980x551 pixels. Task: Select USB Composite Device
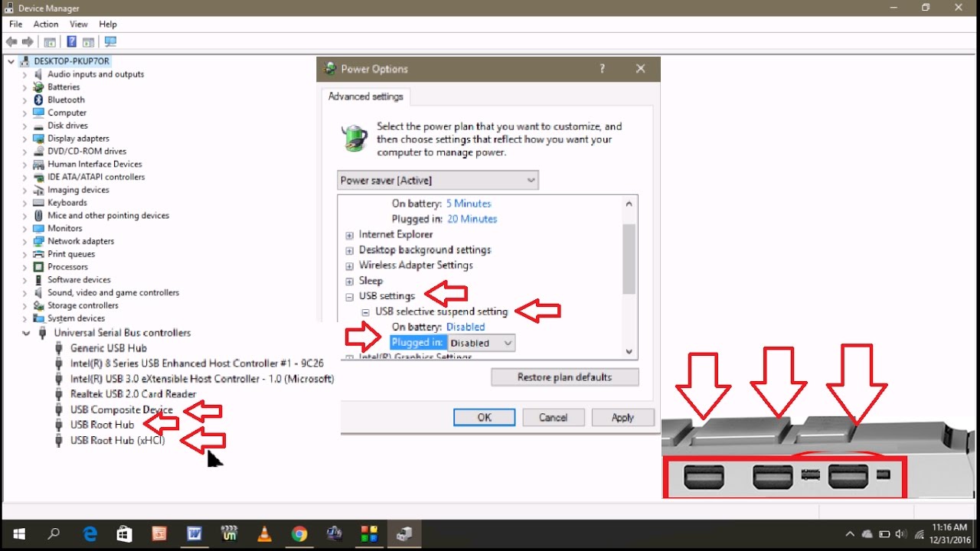(x=122, y=409)
